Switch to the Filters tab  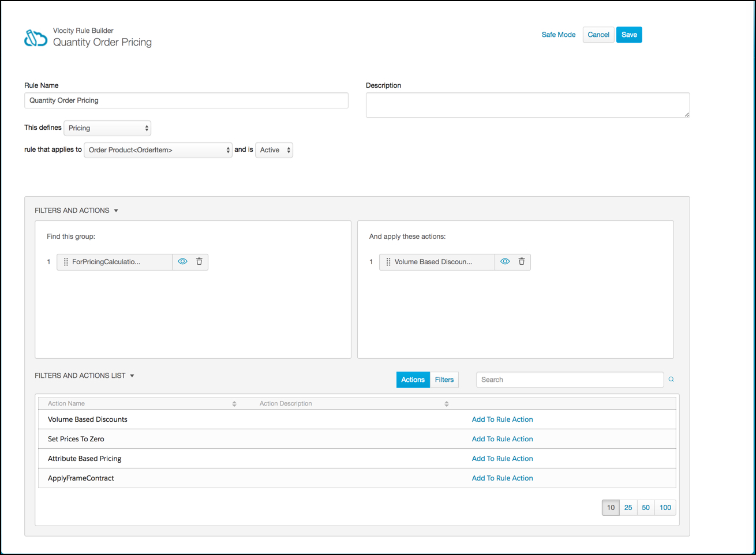click(444, 380)
